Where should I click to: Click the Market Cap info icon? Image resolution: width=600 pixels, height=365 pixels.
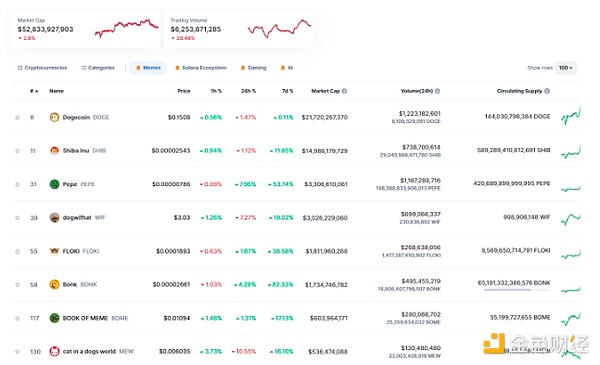coord(344,91)
